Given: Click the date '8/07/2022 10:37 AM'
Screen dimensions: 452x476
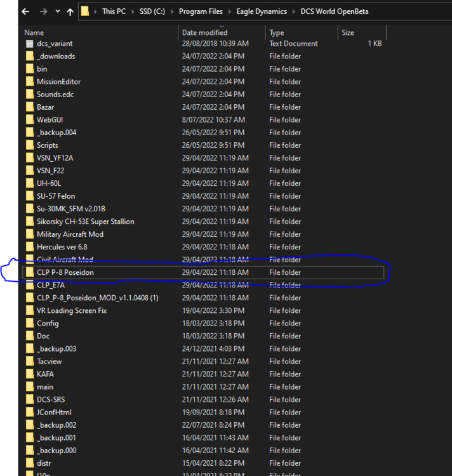Looking at the screenshot, I should 213,120.
